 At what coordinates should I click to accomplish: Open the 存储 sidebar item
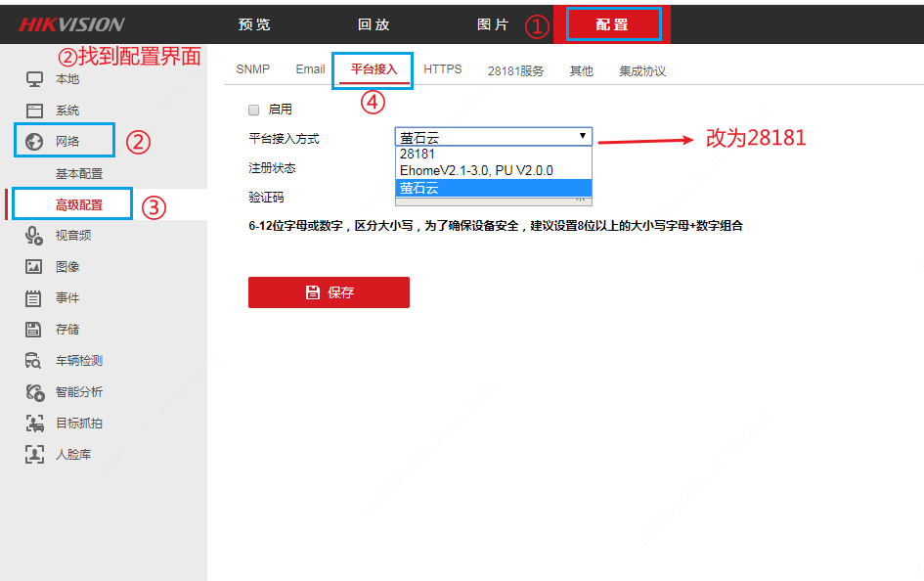pos(67,330)
